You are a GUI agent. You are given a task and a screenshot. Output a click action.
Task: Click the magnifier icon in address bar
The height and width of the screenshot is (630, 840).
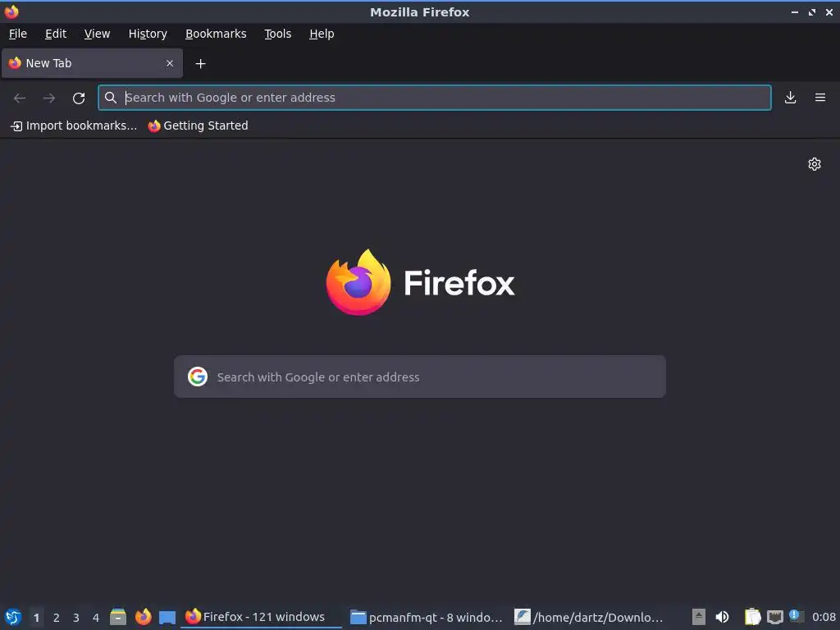[x=111, y=98]
